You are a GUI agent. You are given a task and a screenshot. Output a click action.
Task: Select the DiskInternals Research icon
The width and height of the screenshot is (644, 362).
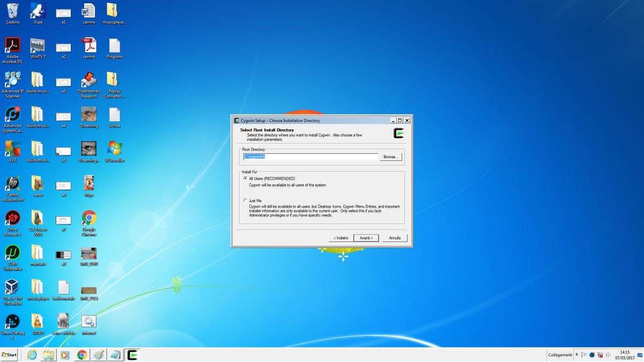89,85
